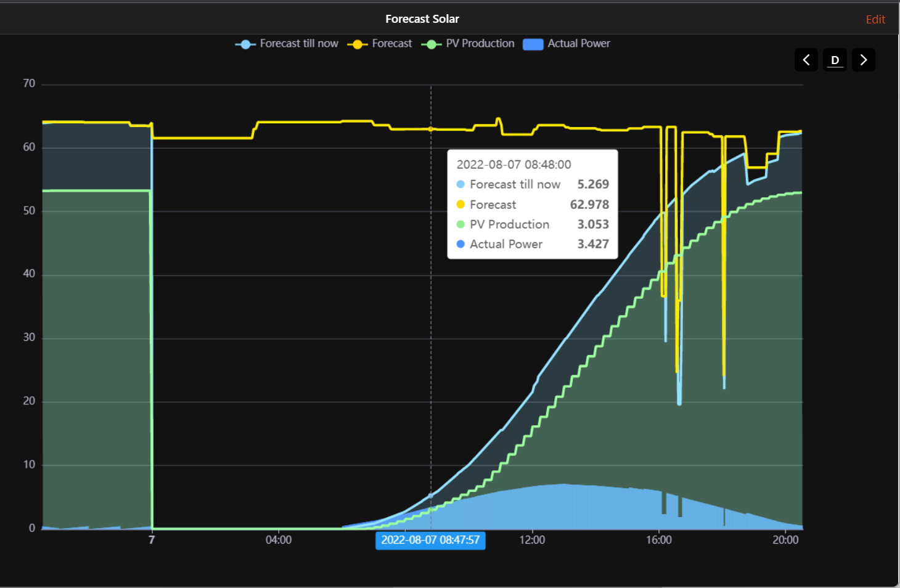Click the Edit link in the header

pyautogui.click(x=875, y=19)
